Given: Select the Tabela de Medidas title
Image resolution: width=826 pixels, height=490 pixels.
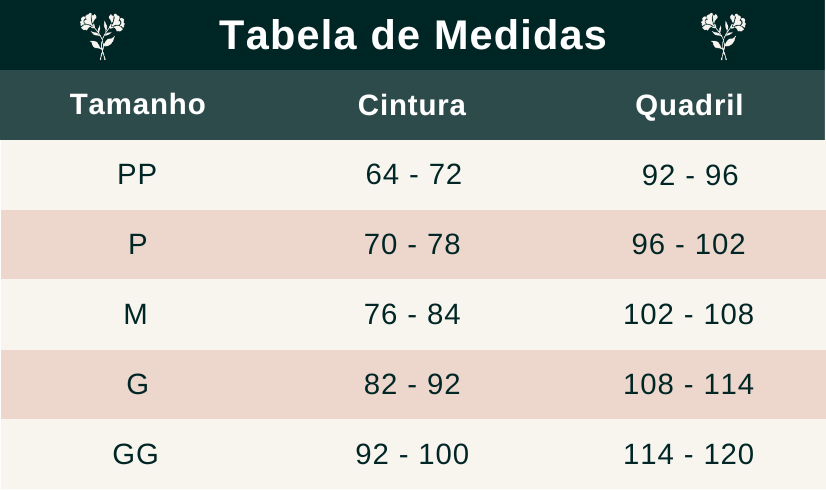Looking at the screenshot, I should (412, 35).
